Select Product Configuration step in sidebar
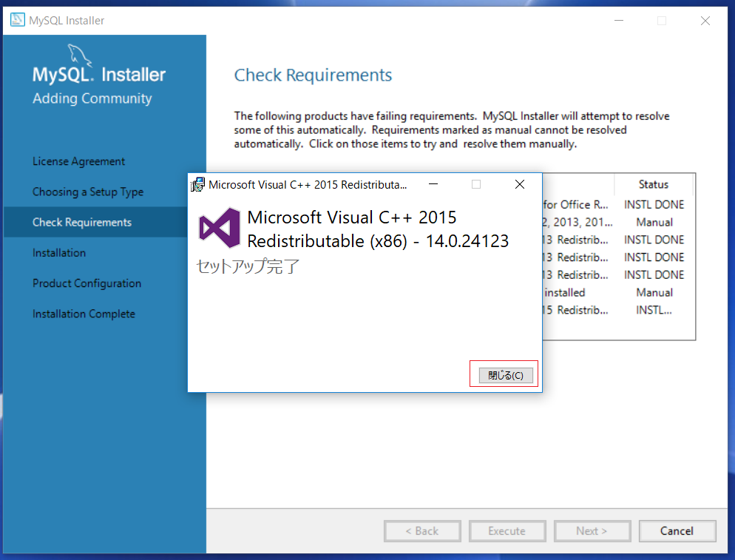This screenshot has height=560, width=735. 87,283
